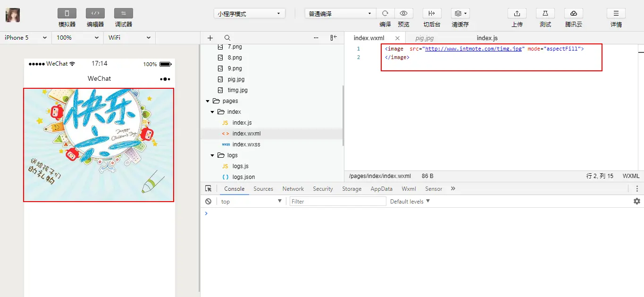Click the clear console icon

pos(208,201)
